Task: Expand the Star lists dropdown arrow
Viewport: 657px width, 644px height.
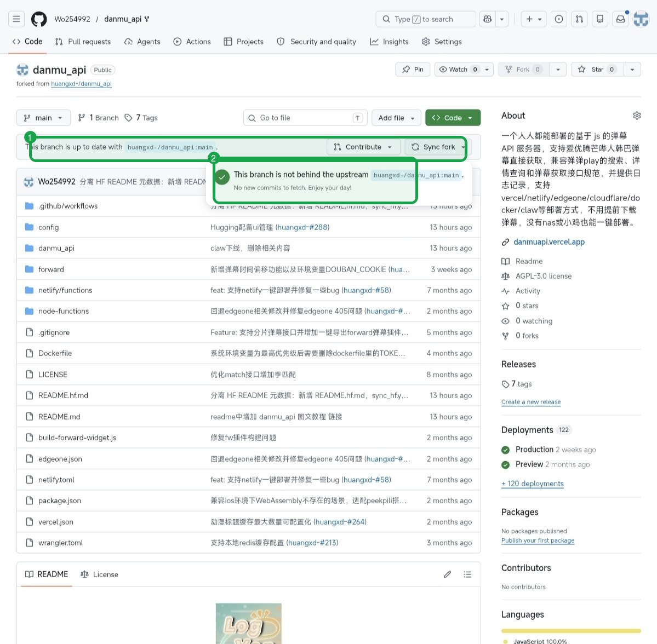Action: (x=632, y=70)
